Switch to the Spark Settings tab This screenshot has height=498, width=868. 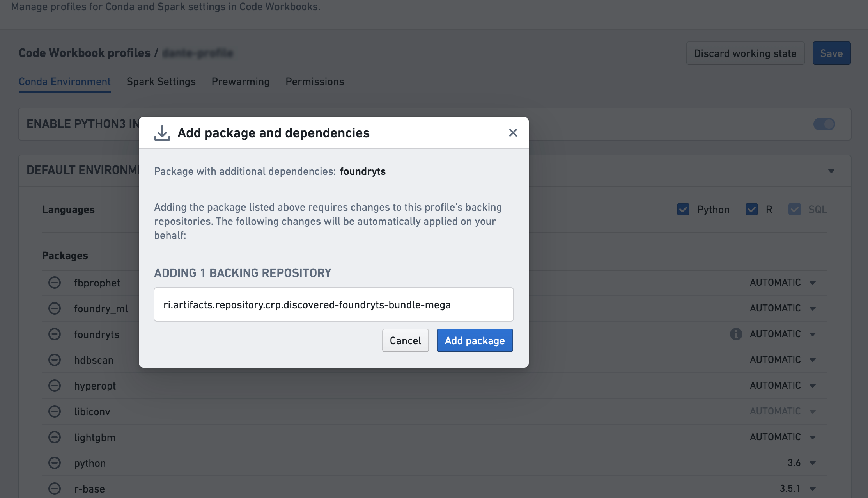(x=160, y=81)
